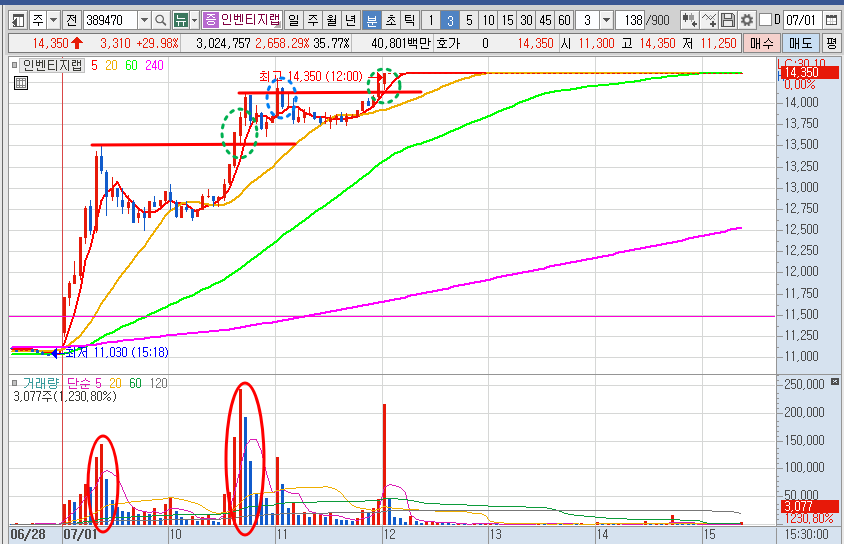Click the floppy disk save icon
This screenshot has width=844, height=544.
point(728,20)
